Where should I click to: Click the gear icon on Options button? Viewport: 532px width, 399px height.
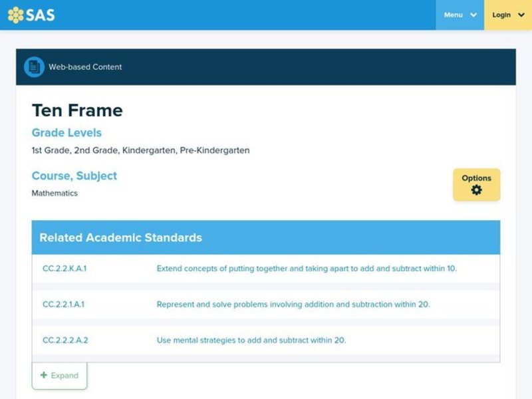(x=477, y=191)
